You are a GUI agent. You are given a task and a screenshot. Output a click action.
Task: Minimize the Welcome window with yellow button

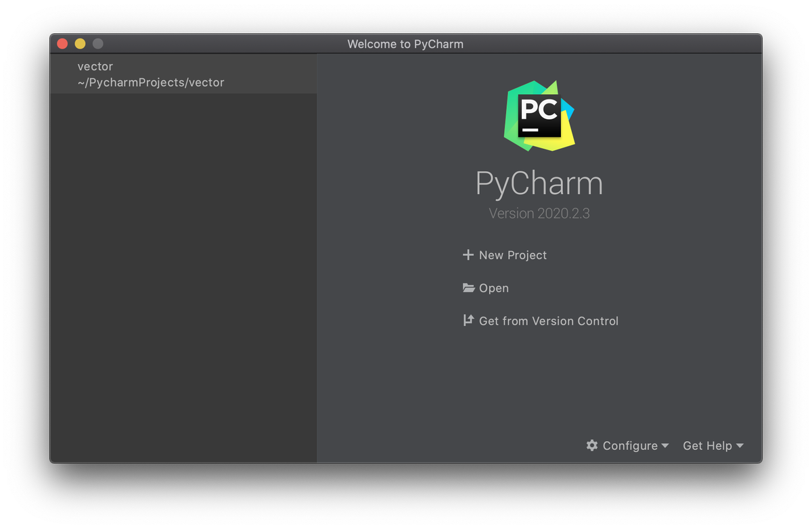[x=80, y=44]
